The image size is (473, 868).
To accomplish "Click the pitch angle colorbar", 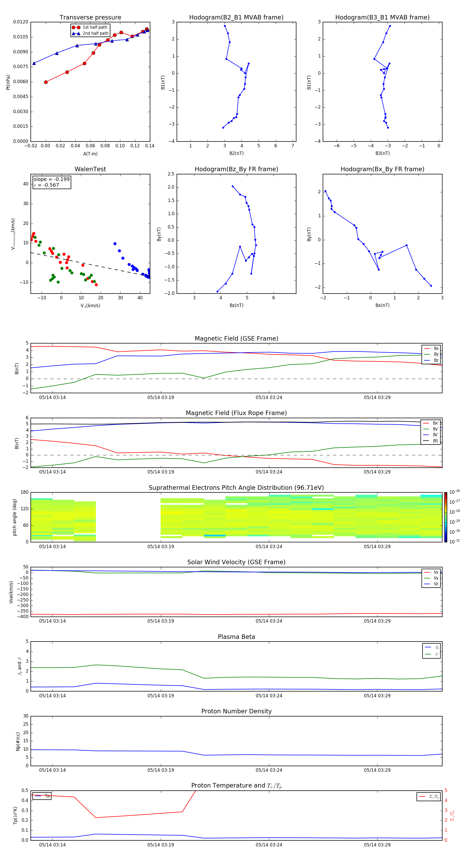I will 446,517.
